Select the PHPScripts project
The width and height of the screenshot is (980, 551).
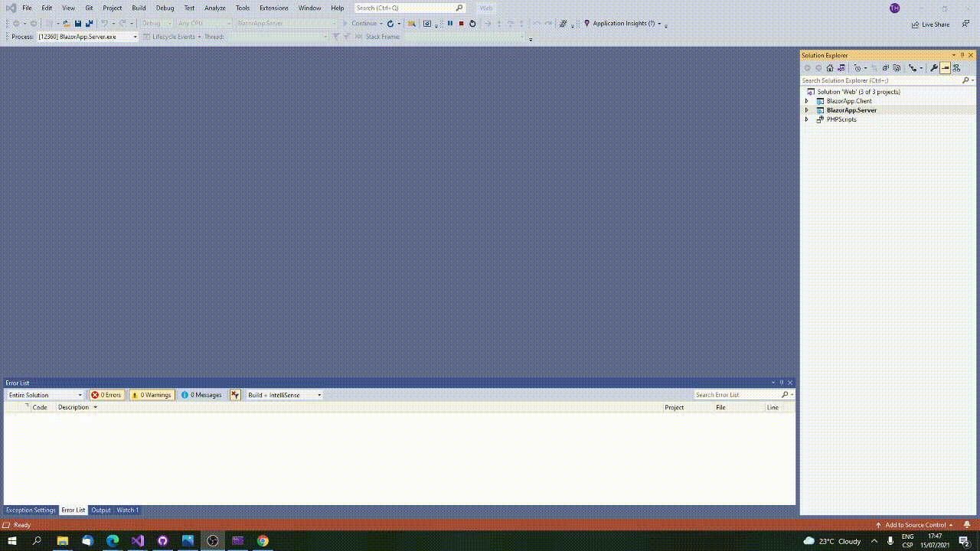pos(841,119)
